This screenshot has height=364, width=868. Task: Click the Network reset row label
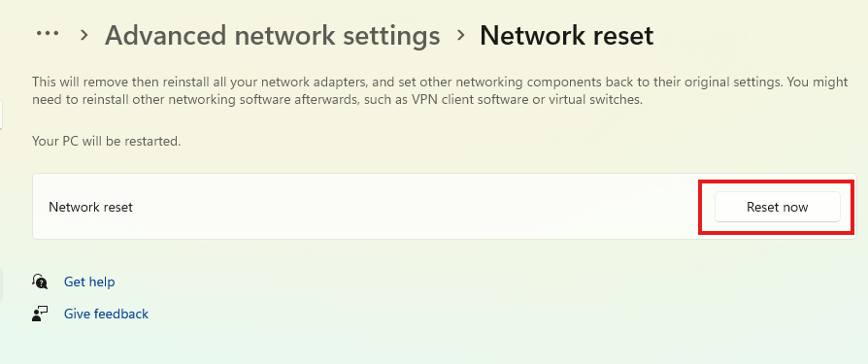click(x=91, y=207)
